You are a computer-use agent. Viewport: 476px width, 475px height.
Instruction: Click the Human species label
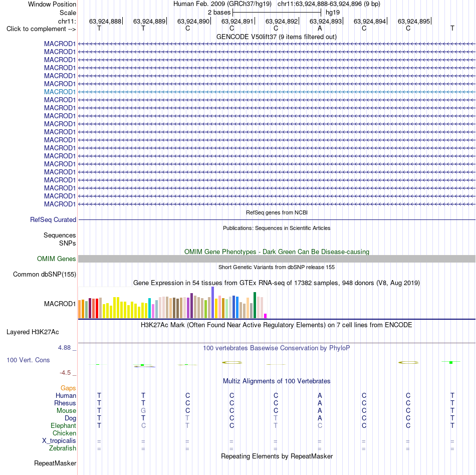click(66, 395)
